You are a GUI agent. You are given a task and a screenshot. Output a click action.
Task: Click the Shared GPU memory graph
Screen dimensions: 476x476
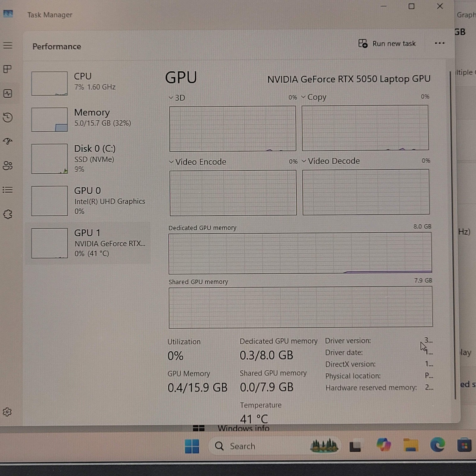(300, 307)
